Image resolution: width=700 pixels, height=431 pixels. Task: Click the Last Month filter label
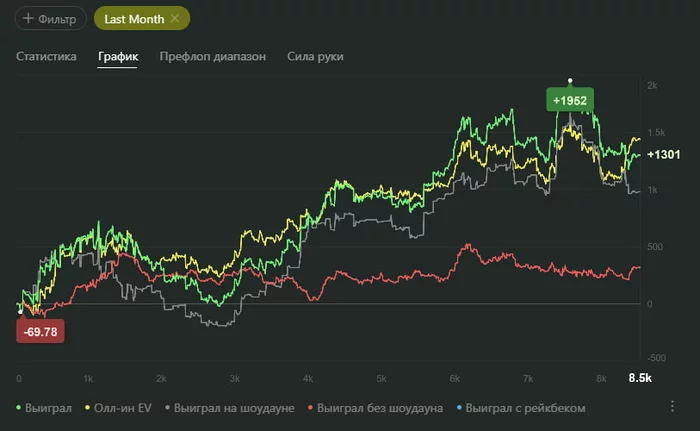point(134,19)
